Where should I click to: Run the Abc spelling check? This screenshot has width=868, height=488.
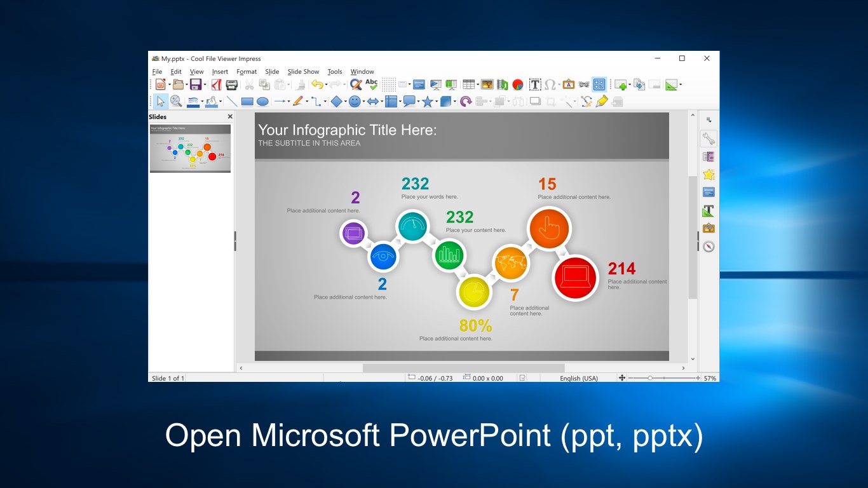pos(371,84)
